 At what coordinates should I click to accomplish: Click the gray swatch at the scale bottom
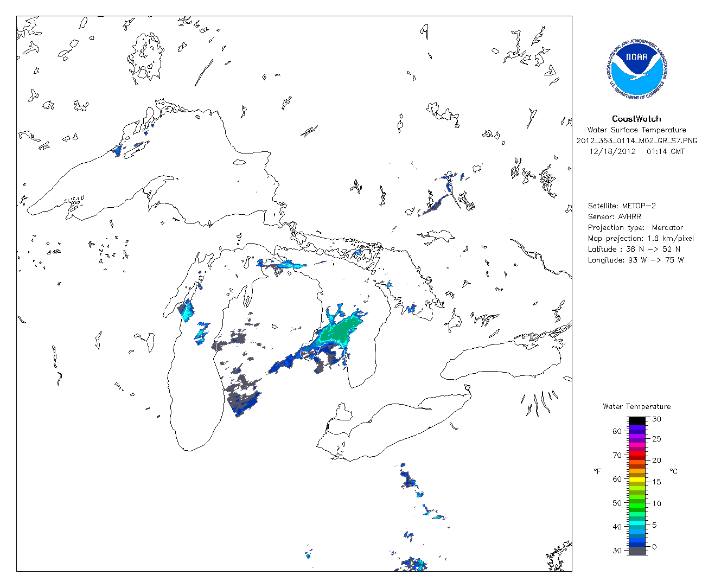637,551
